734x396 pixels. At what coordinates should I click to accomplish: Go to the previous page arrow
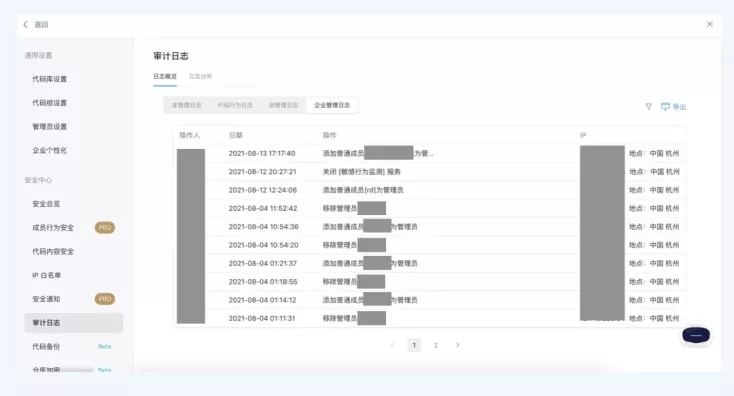point(392,345)
